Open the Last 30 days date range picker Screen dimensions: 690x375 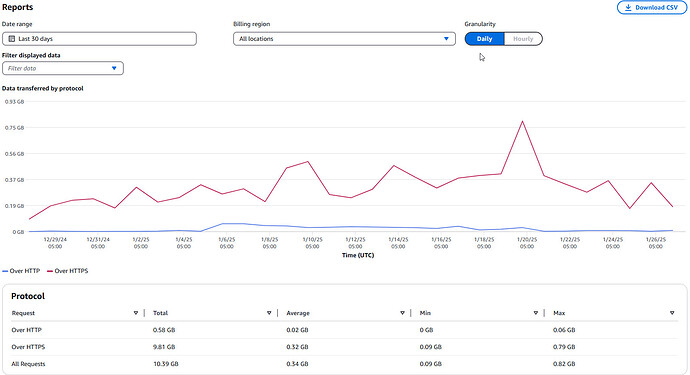coord(99,39)
